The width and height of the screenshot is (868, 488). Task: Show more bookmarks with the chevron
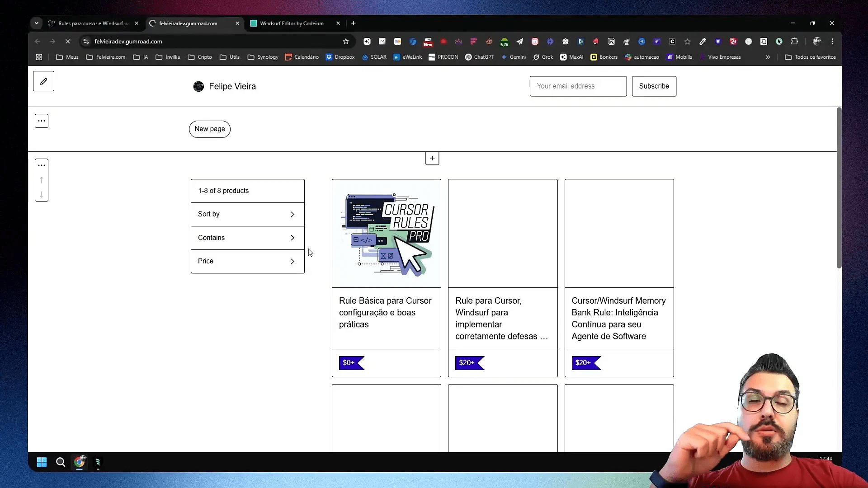[x=768, y=57]
